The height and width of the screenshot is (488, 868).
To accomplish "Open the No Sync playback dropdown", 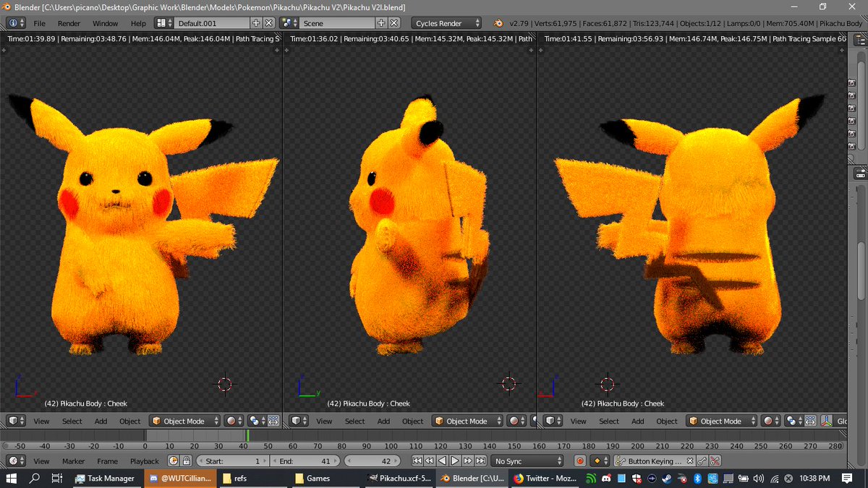I will point(528,461).
